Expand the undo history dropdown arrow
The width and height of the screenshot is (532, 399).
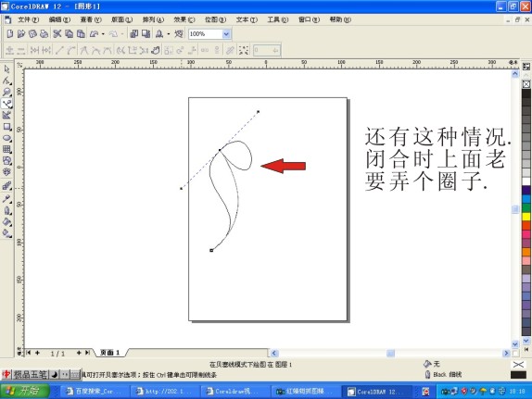pos(103,34)
